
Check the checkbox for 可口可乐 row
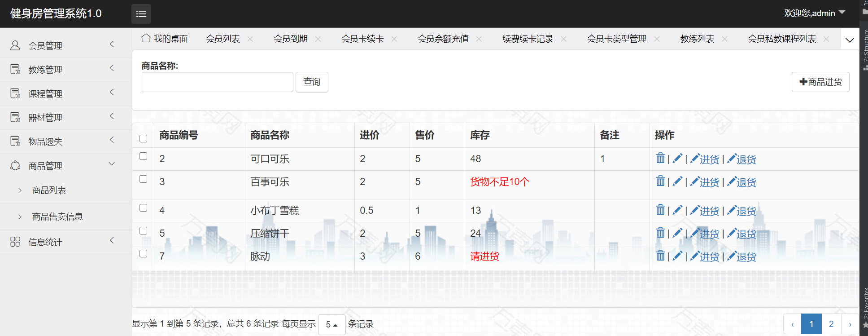click(x=144, y=156)
